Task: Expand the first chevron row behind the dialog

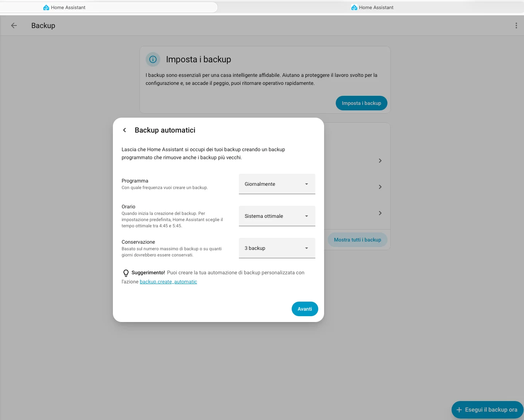Action: click(x=380, y=161)
